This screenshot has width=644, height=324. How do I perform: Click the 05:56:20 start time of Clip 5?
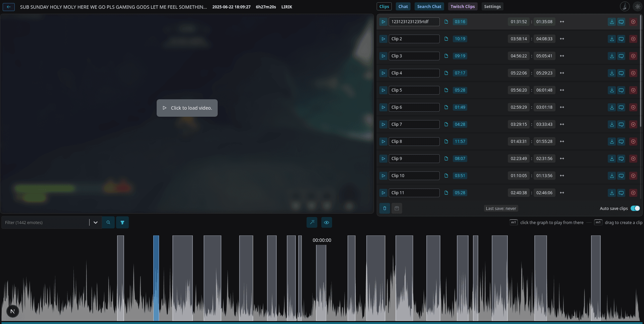(x=519, y=90)
